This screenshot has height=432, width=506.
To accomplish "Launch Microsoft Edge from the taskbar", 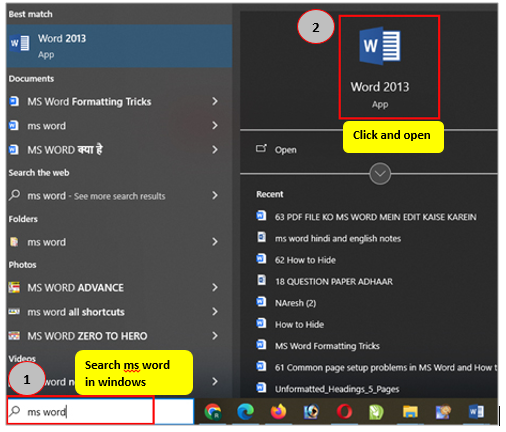I will [x=246, y=412].
